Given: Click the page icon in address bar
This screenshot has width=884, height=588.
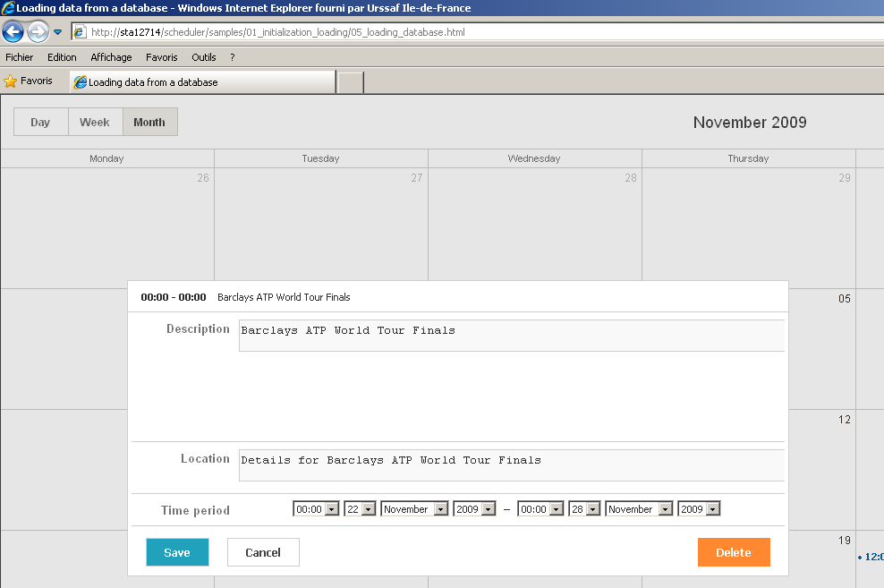Looking at the screenshot, I should pos(80,32).
